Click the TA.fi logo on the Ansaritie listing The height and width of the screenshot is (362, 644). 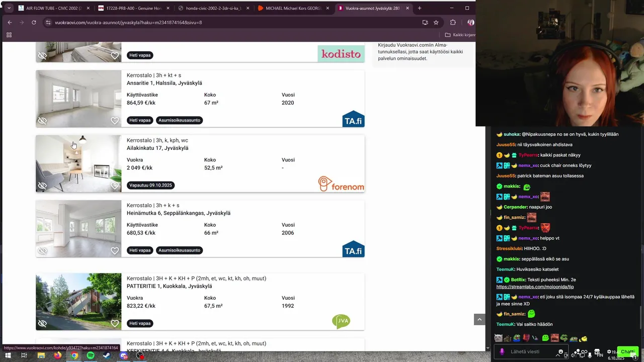coord(353,119)
